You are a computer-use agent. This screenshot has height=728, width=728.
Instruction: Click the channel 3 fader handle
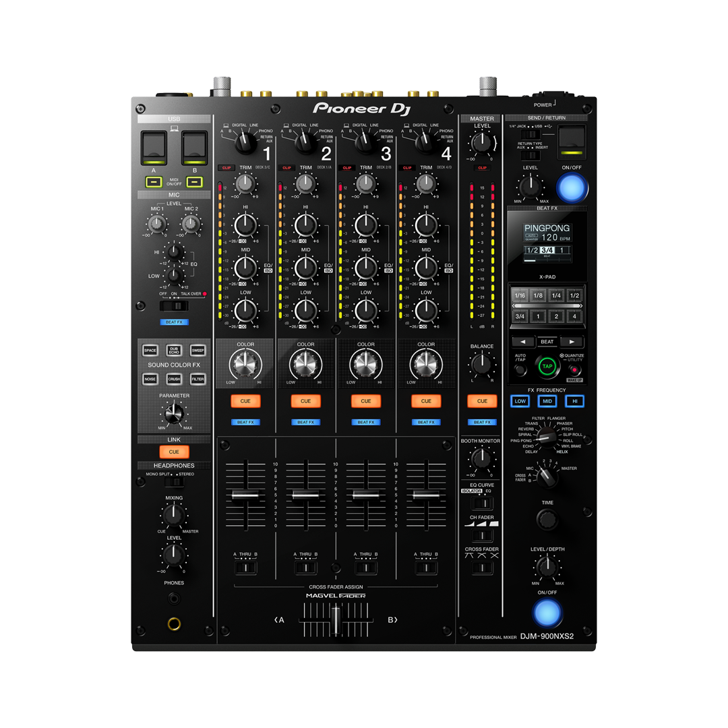pos(366,495)
